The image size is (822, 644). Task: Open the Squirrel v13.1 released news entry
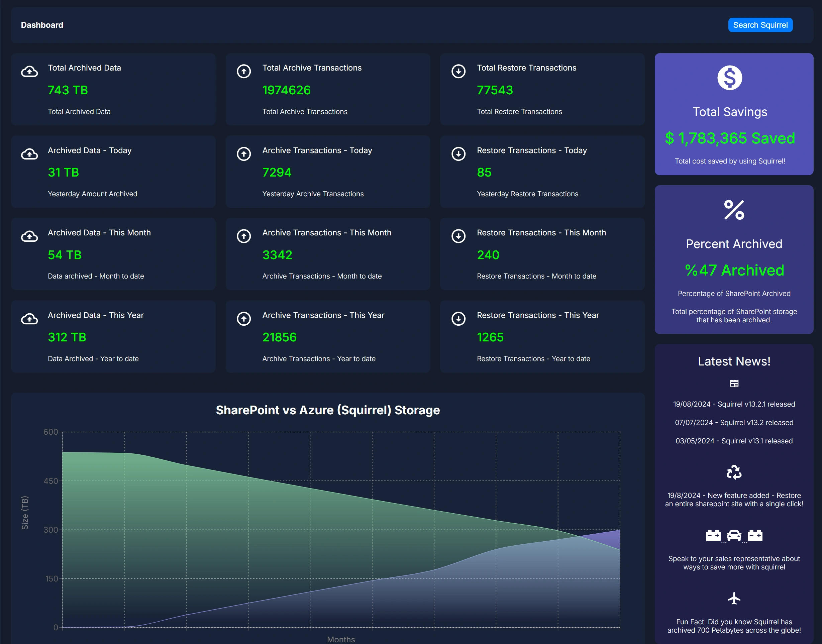[x=734, y=441]
